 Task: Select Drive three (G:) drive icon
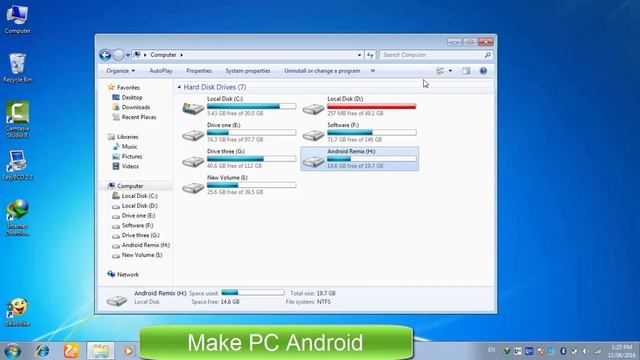point(193,162)
